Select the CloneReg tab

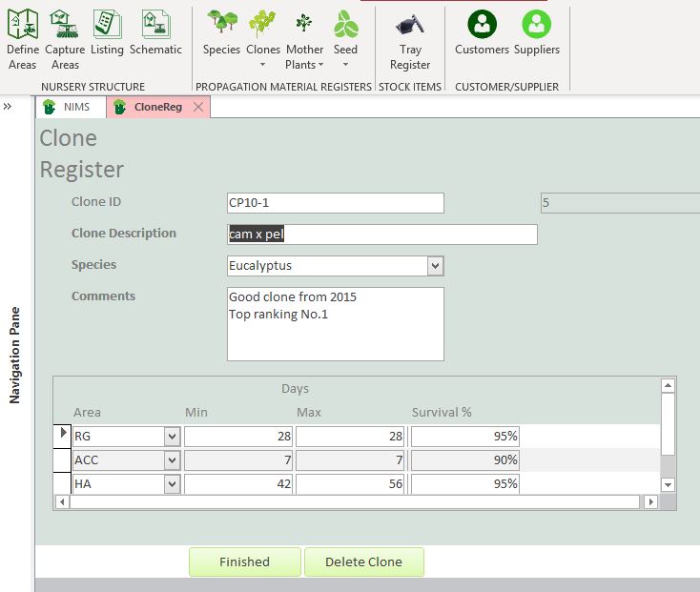tap(157, 108)
